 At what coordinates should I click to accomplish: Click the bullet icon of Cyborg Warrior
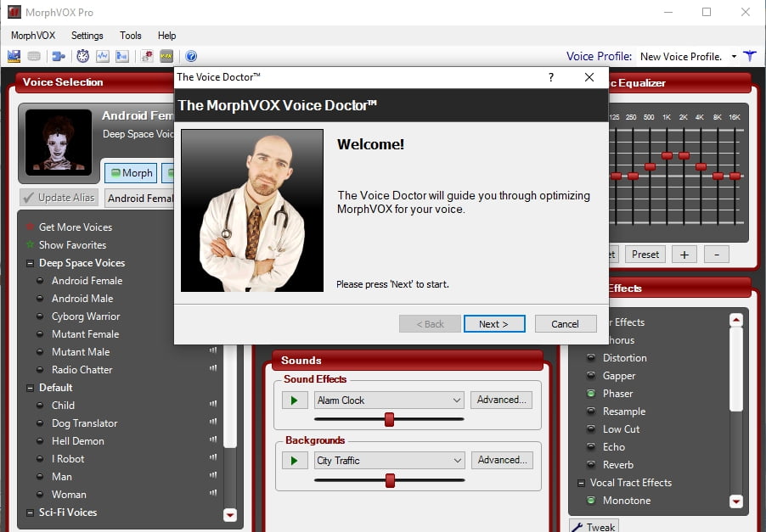(40, 316)
